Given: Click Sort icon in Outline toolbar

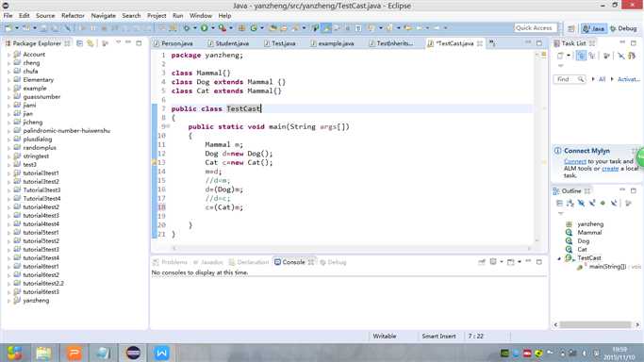Looking at the screenshot, I should (570, 204).
